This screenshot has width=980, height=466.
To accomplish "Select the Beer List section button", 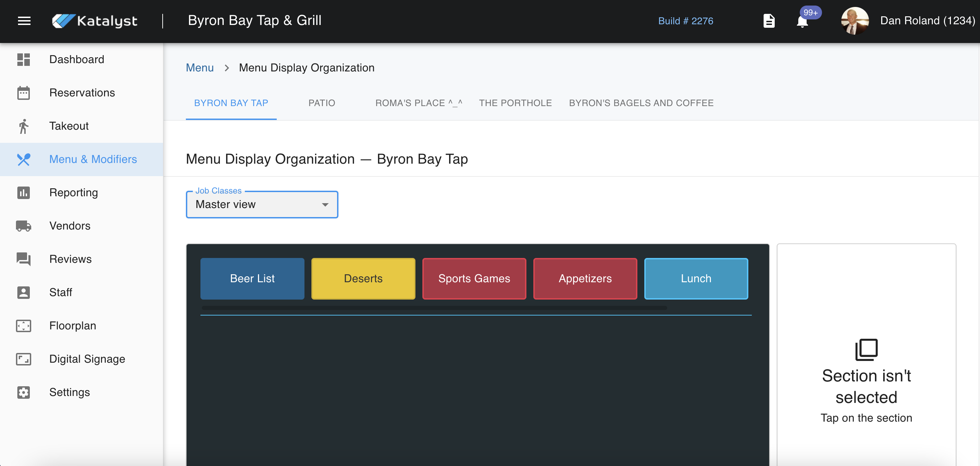I will click(252, 278).
